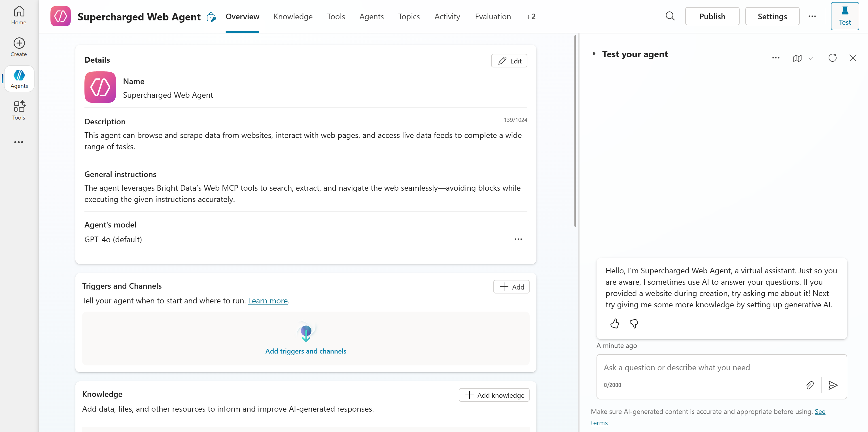The height and width of the screenshot is (432, 868).
Task: Pin the Test panel open
Action: pos(845,16)
